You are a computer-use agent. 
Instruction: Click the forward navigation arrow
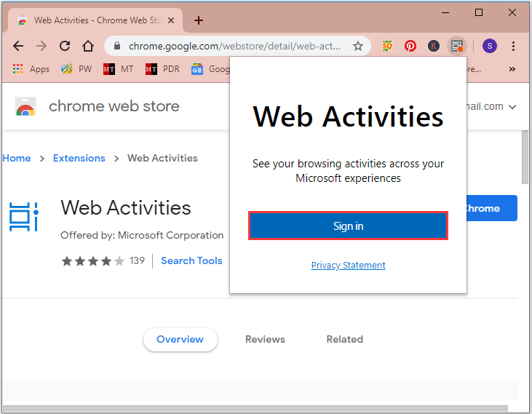[41, 46]
